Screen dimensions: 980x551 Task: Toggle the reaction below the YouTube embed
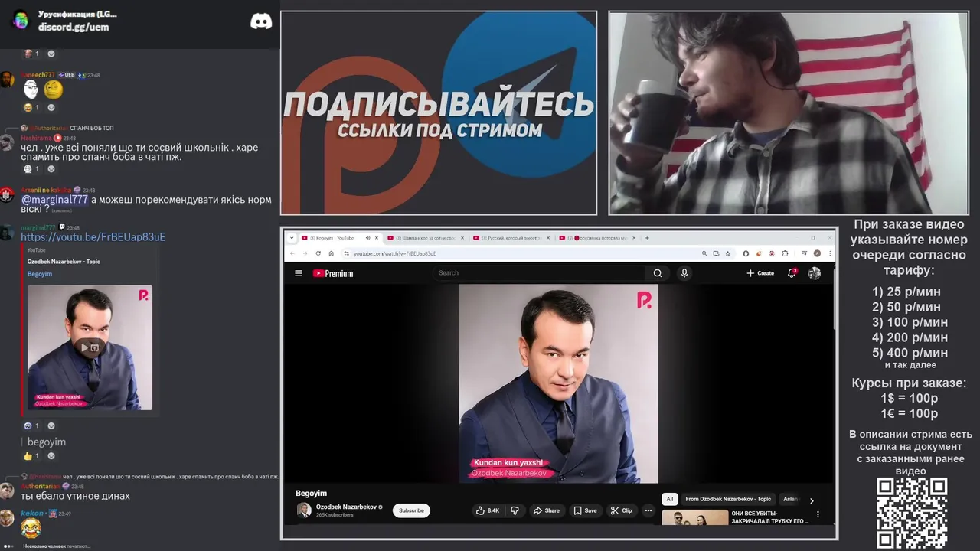tap(31, 425)
